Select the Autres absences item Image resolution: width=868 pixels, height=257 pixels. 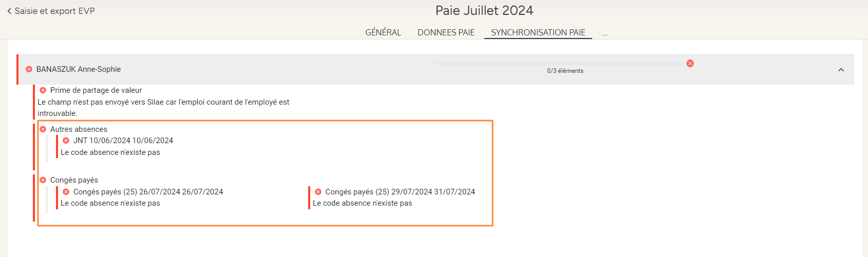[79, 129]
